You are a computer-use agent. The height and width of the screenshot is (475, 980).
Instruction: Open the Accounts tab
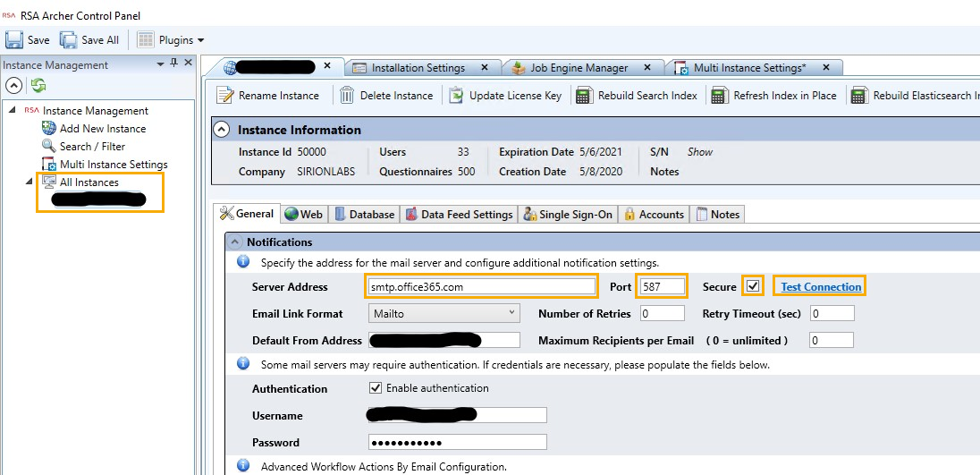(654, 215)
